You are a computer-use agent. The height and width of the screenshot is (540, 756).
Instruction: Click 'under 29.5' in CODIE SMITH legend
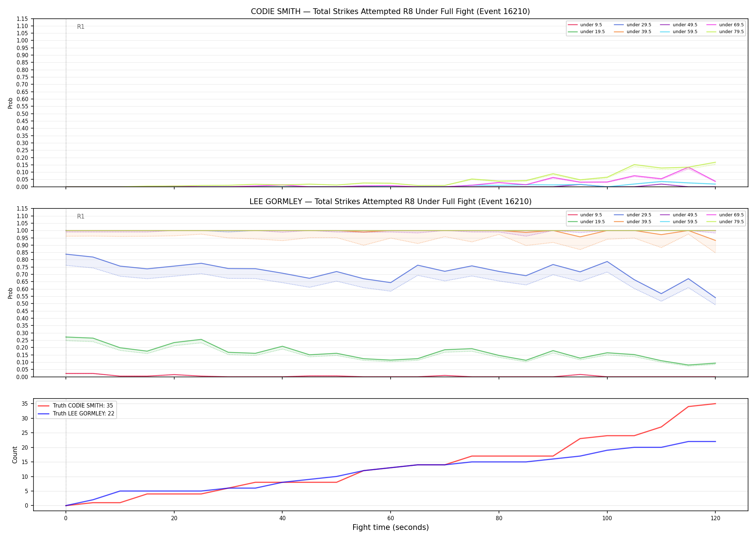point(639,25)
